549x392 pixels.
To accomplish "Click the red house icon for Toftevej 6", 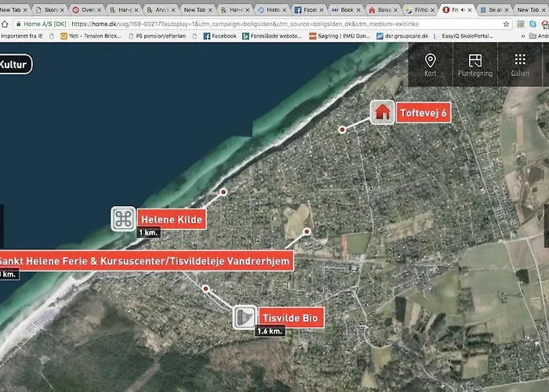I will click(x=383, y=112).
